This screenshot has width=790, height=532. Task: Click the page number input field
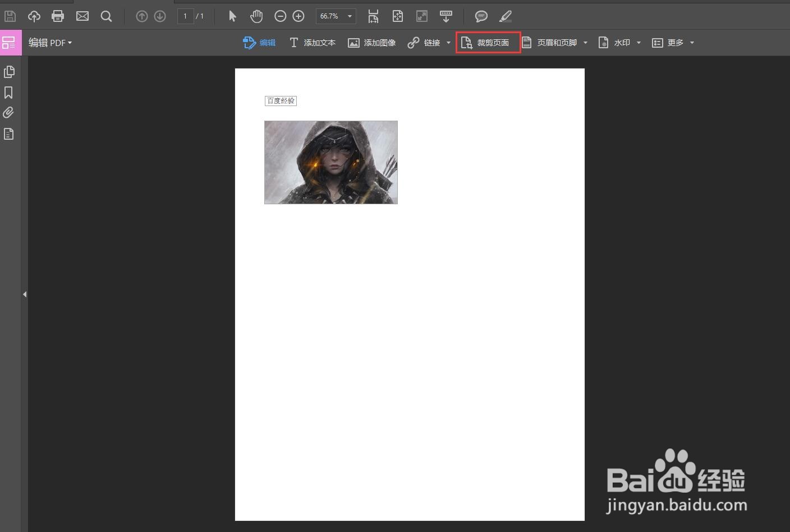pyautogui.click(x=185, y=16)
